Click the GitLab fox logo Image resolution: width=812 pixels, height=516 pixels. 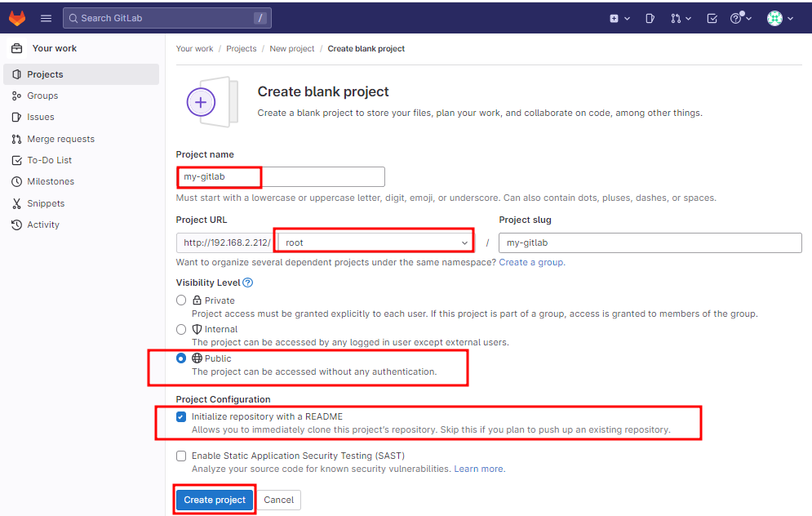[17, 18]
